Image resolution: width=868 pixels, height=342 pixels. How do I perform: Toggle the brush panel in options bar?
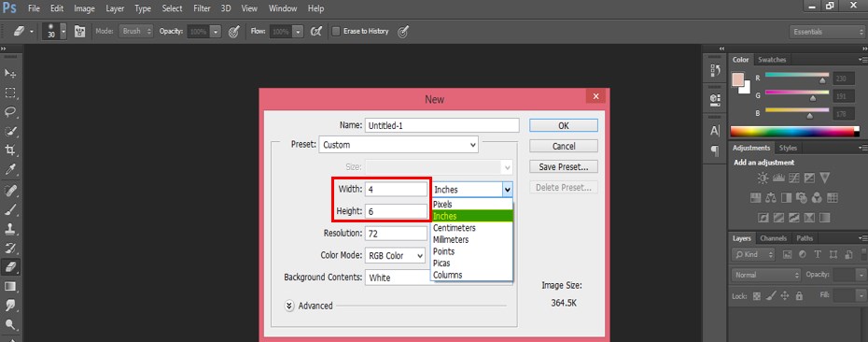(79, 32)
